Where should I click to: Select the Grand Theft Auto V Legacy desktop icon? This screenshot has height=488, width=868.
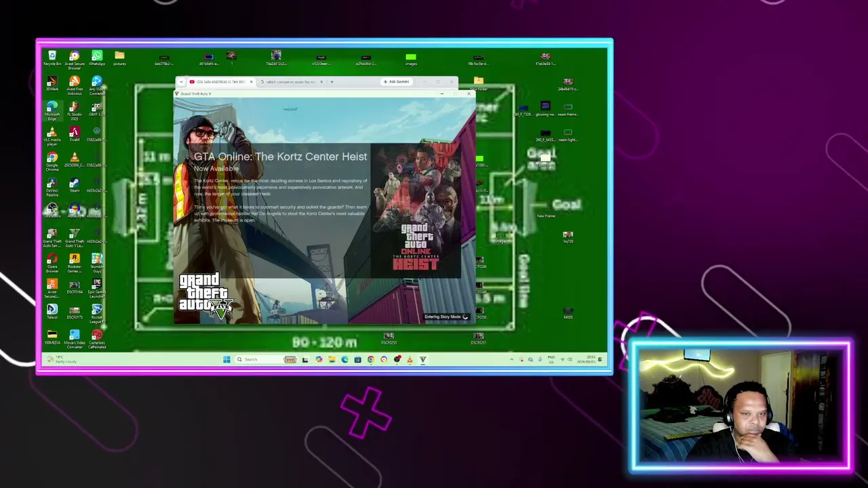(x=75, y=238)
